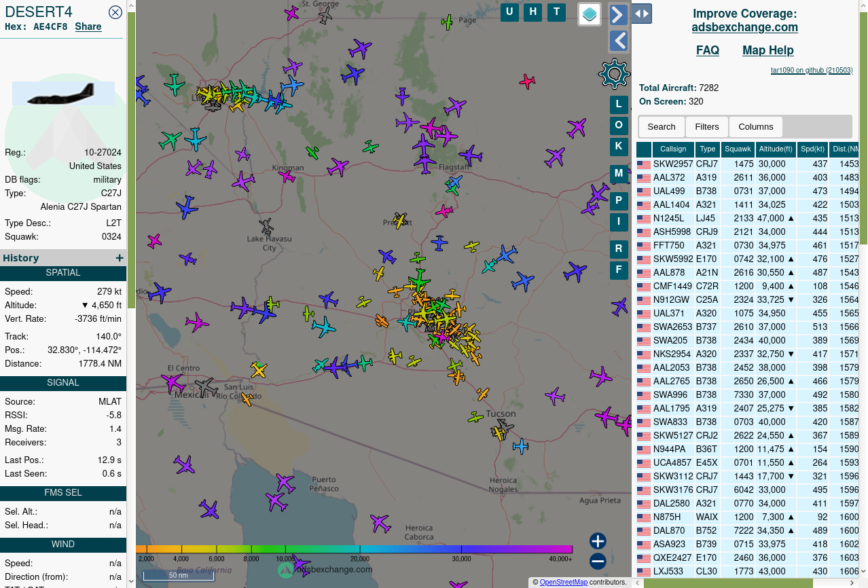Click the R map option button
The image size is (868, 588).
pos(618,249)
